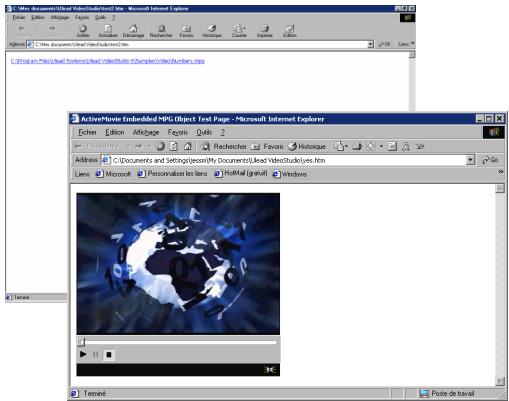Open the Mail button dropdown arrow
Image resolution: width=509 pixels, height=401 pixels.
(x=346, y=146)
